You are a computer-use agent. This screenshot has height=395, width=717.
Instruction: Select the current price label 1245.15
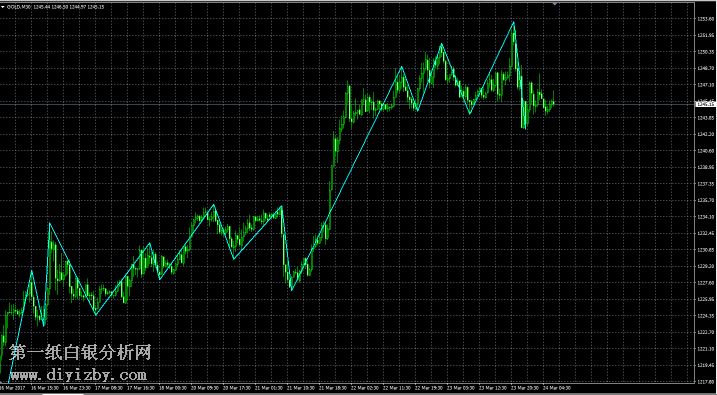(705, 104)
